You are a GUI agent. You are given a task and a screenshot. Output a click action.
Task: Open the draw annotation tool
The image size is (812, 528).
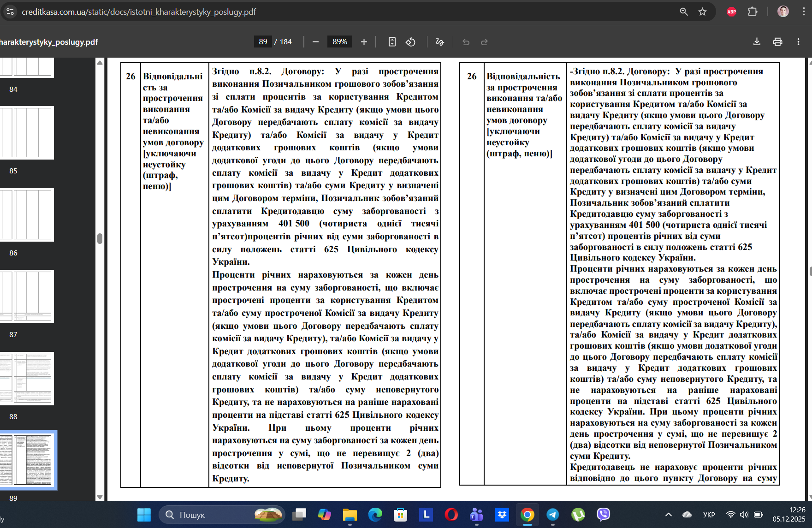tap(439, 42)
